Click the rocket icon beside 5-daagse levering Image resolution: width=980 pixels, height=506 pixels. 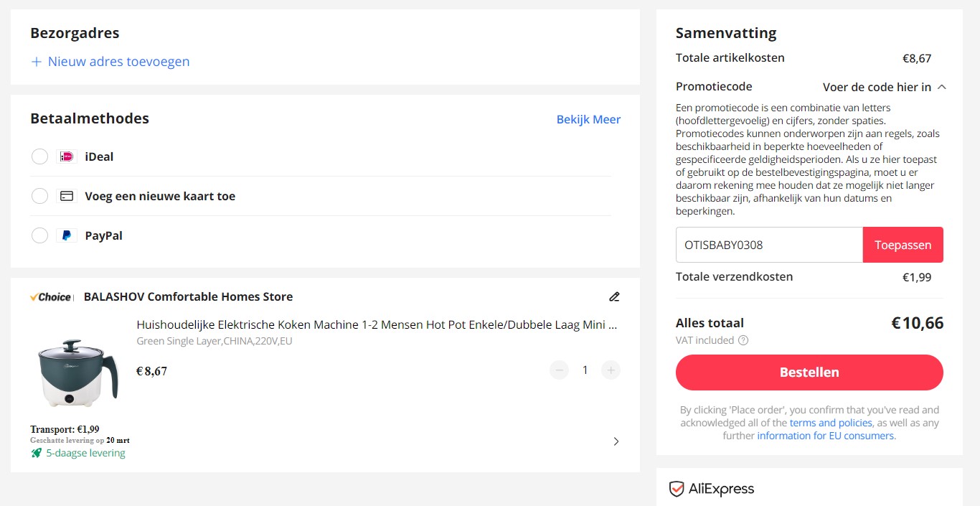35,452
